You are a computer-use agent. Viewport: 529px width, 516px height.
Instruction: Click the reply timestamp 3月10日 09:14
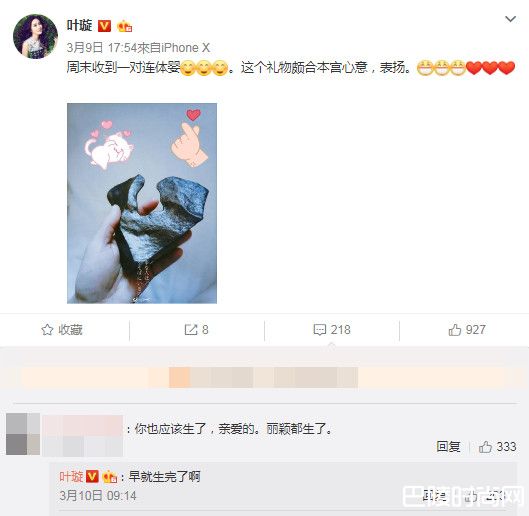(x=98, y=496)
